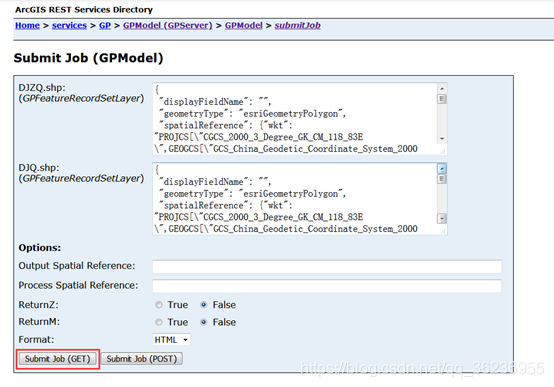Navigate to GPModel (GPServer) breadcrumb

pos(167,25)
